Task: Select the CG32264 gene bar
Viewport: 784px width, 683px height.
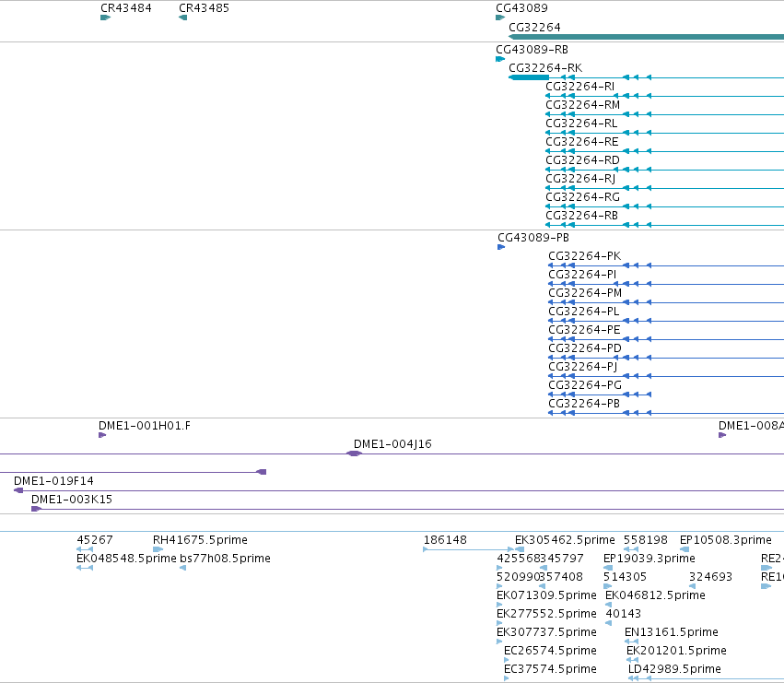Action: tap(646, 37)
